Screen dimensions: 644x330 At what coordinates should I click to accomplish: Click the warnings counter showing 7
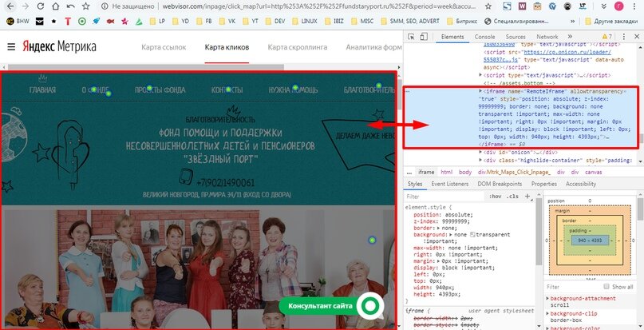pyautogui.click(x=607, y=37)
